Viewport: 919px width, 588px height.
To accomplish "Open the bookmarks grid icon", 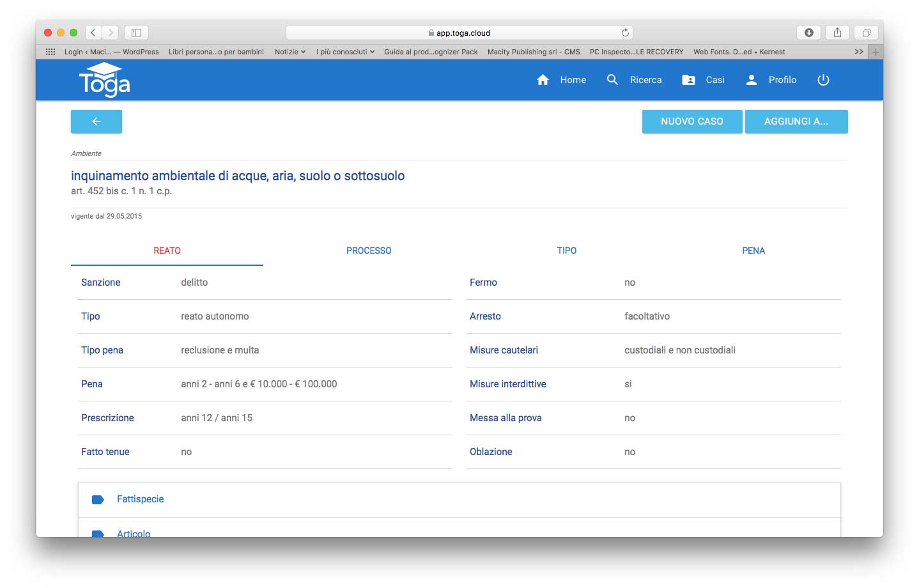I will (x=50, y=52).
